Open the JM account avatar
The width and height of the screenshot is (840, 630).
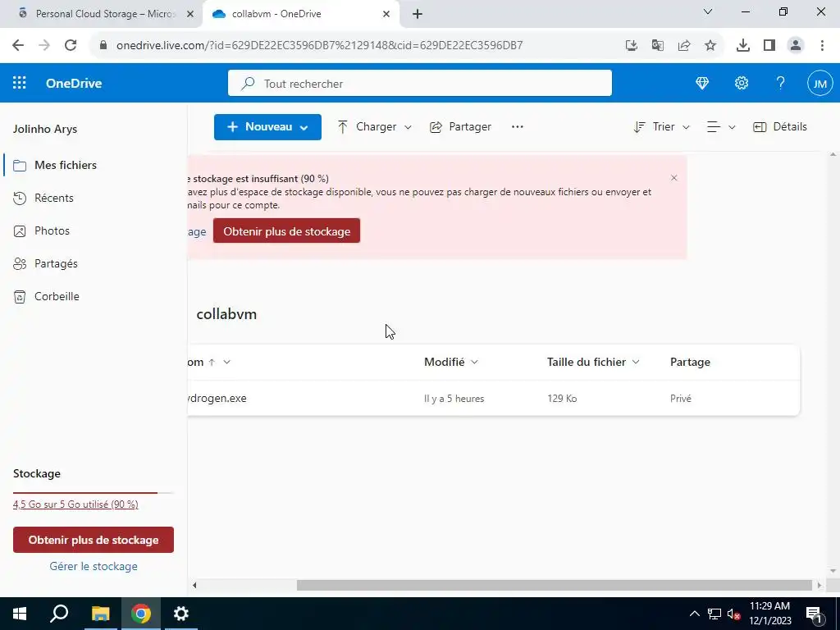819,84
